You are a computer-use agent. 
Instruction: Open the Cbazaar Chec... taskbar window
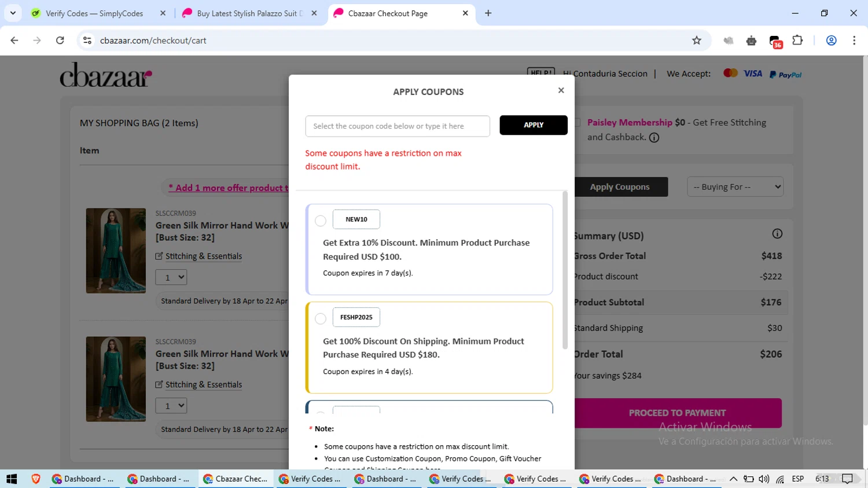[236, 479]
